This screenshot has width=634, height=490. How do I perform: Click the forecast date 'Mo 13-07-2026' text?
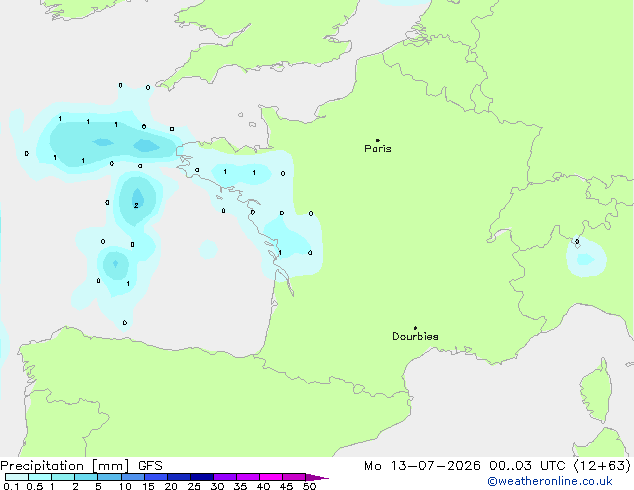click(x=422, y=466)
